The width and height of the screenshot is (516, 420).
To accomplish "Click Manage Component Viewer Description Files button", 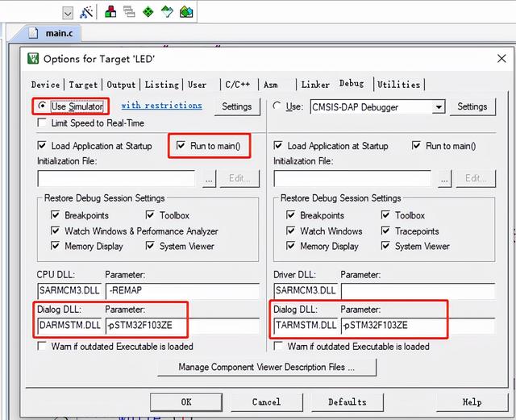I will point(267,368).
